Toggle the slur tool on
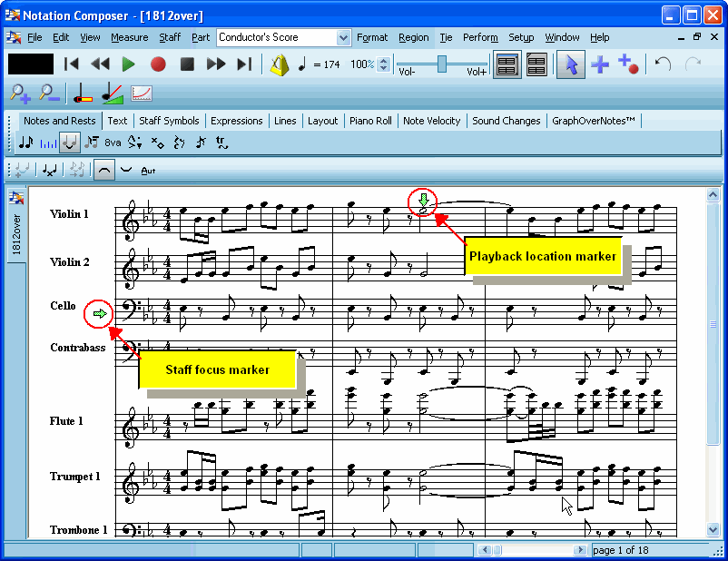The height and width of the screenshot is (561, 728). [x=104, y=169]
